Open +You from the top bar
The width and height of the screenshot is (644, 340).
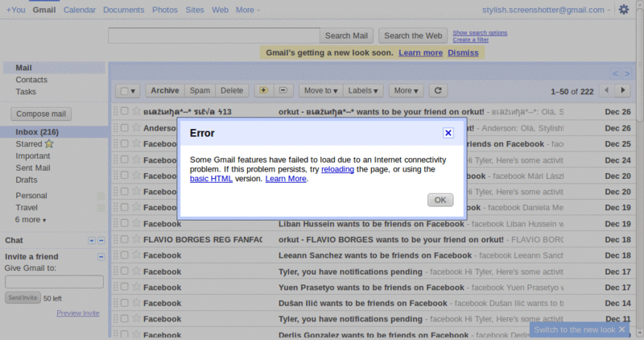pos(15,10)
